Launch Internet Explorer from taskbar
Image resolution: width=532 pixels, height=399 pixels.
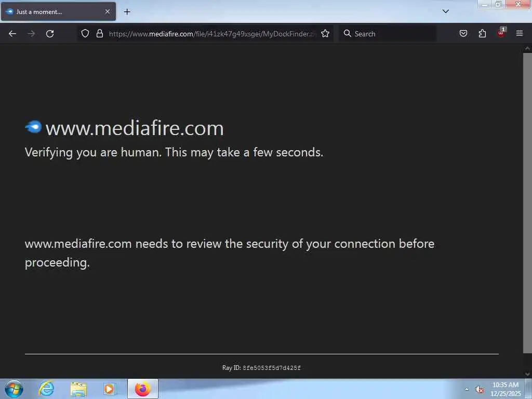point(46,389)
